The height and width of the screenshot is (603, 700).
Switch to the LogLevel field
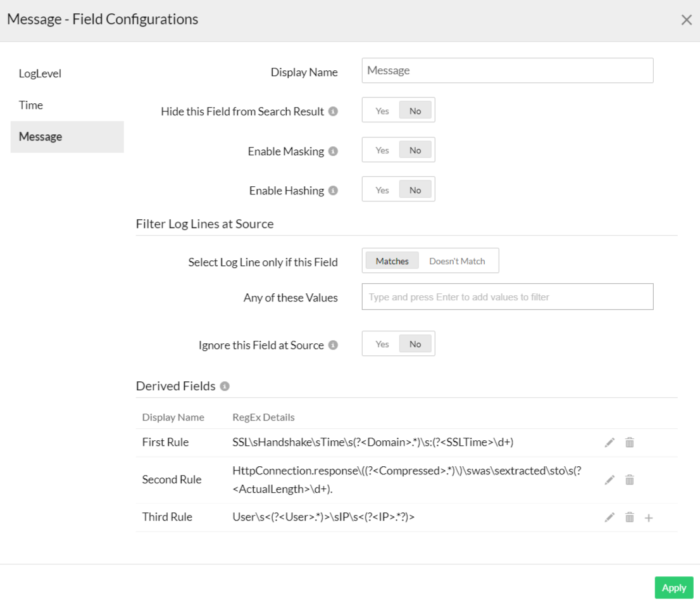click(40, 73)
